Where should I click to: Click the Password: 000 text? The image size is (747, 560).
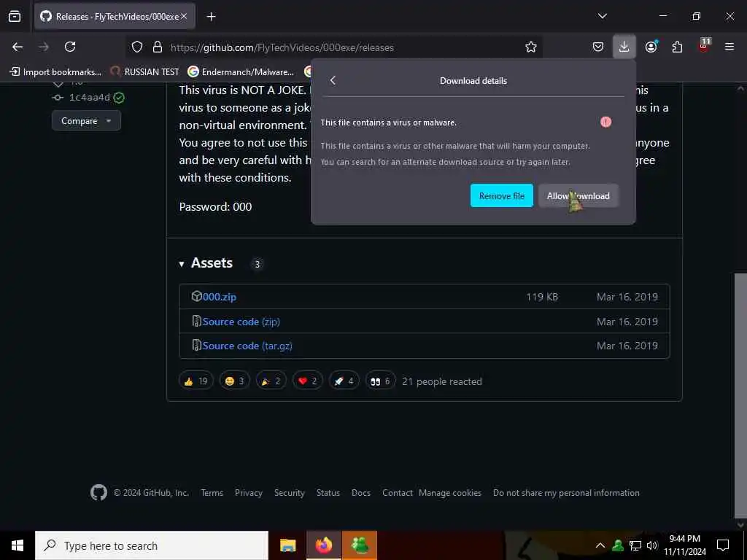click(x=215, y=206)
